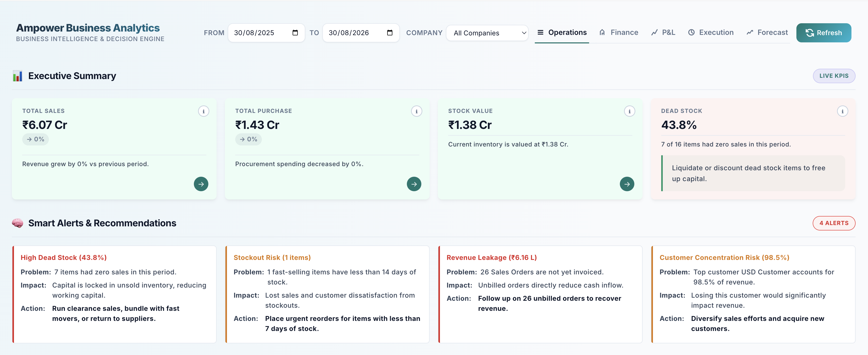
Task: Click 'Diversify sales efforts' action text
Action: point(757,323)
